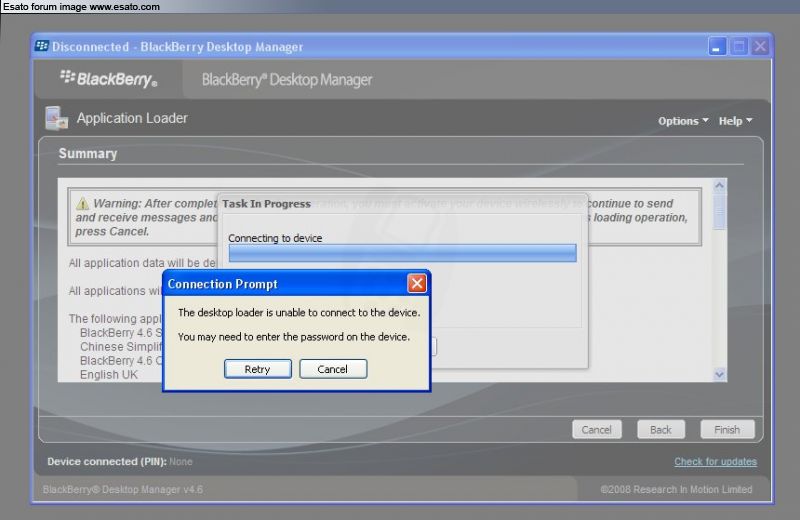The image size is (800, 520).
Task: Click the BlackBerry icon in the title bar
Action: click(42, 46)
